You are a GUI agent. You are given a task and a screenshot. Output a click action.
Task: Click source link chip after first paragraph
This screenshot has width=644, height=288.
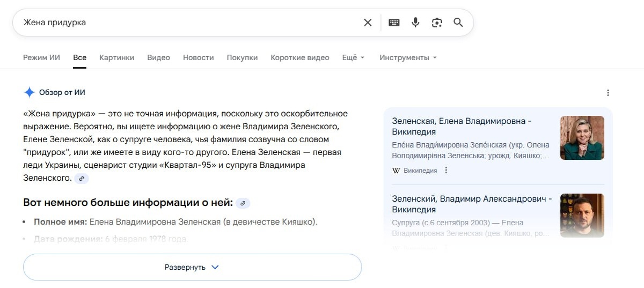click(x=82, y=179)
